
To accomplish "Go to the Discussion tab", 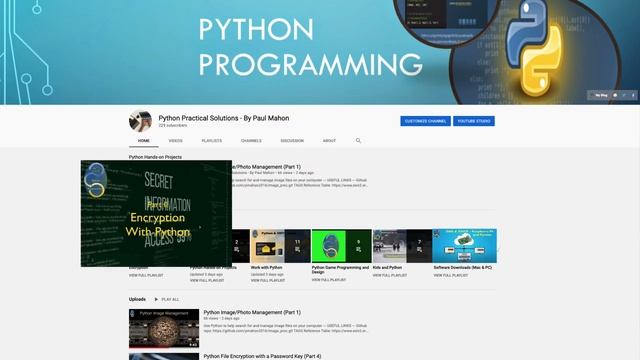I will (292, 140).
